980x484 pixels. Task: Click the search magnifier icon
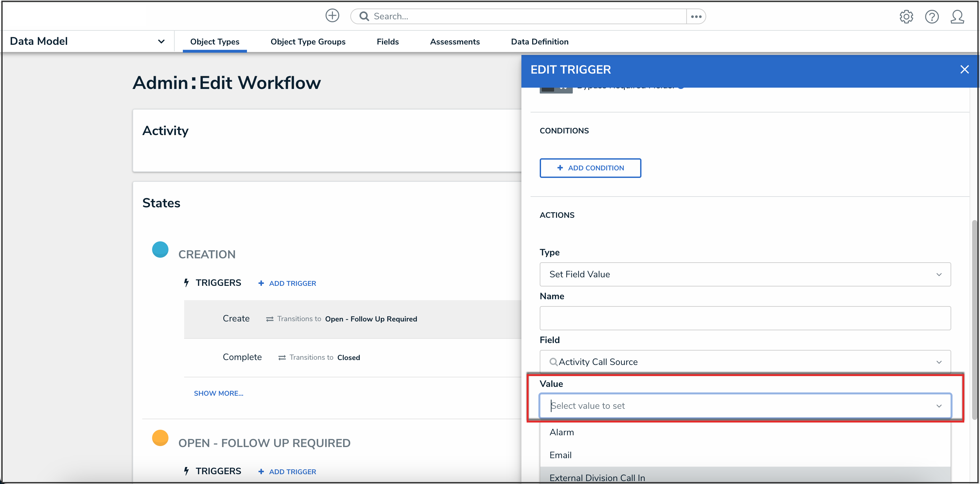coord(364,16)
